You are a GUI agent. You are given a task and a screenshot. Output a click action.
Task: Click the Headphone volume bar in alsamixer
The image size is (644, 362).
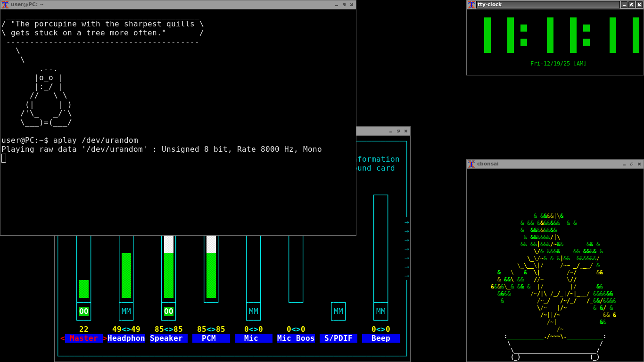[x=126, y=269]
